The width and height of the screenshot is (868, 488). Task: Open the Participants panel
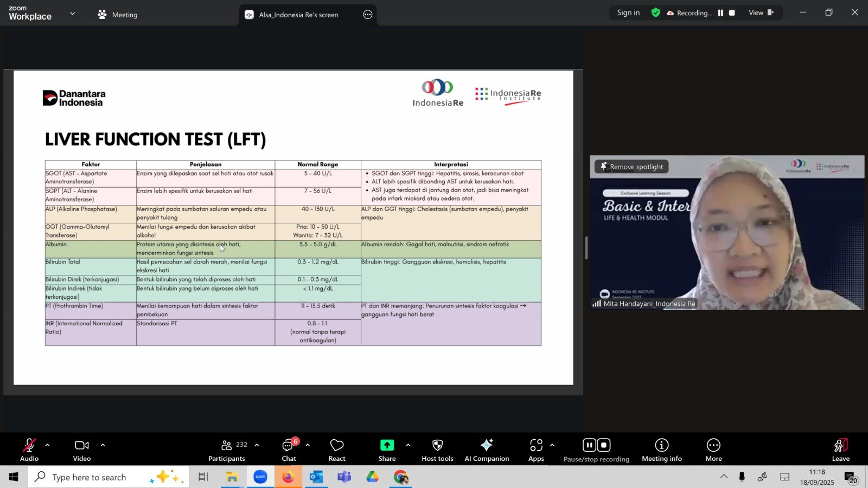pos(227,450)
